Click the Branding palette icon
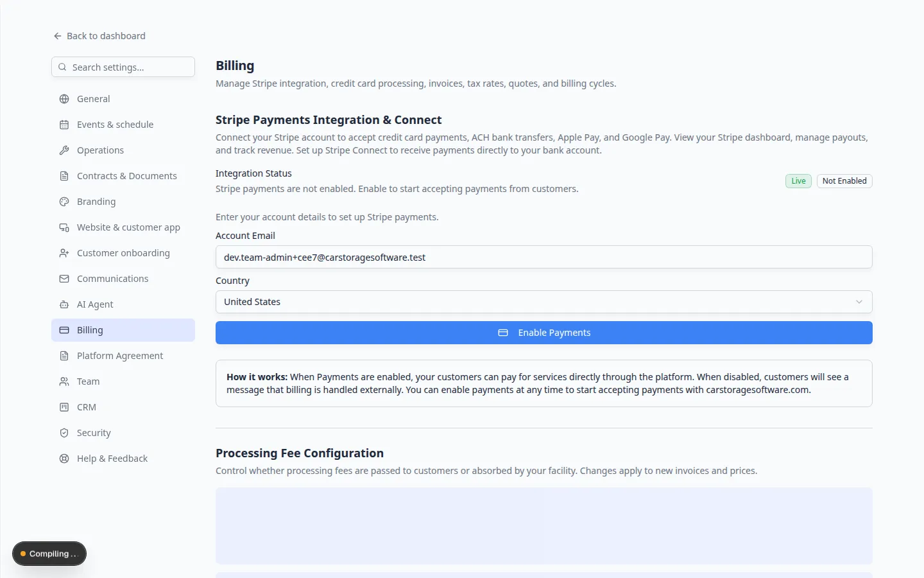Screen dimensions: 924x578 (x=64, y=202)
